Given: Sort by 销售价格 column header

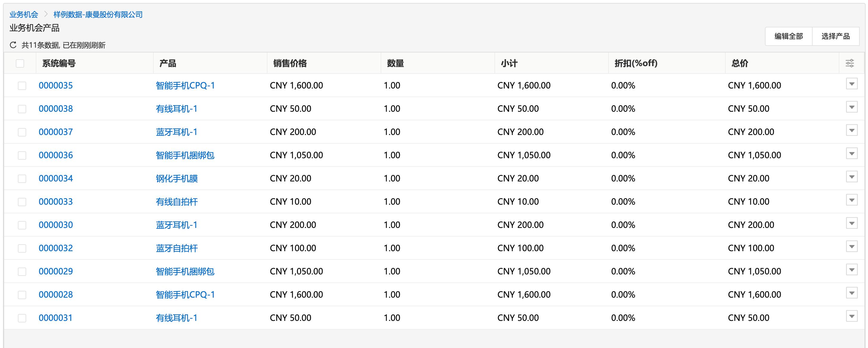Looking at the screenshot, I should pyautogui.click(x=290, y=63).
